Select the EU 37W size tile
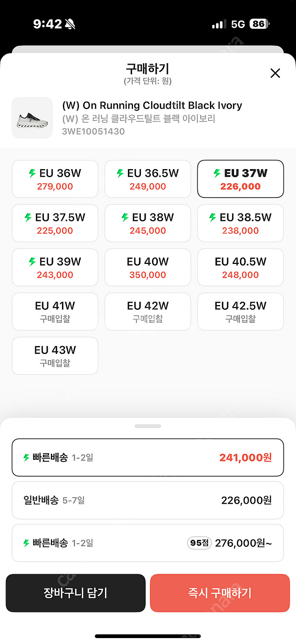Image resolution: width=296 pixels, height=644 pixels. 240,179
